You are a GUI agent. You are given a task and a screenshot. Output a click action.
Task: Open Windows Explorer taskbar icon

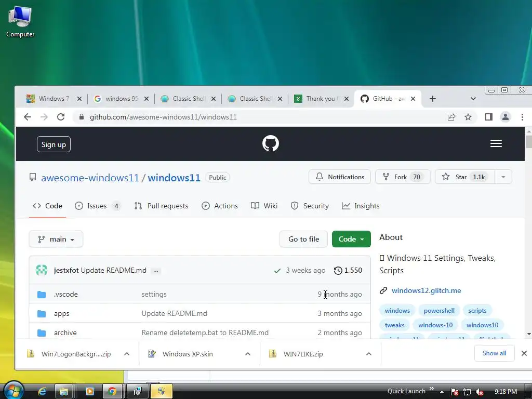tap(63, 392)
